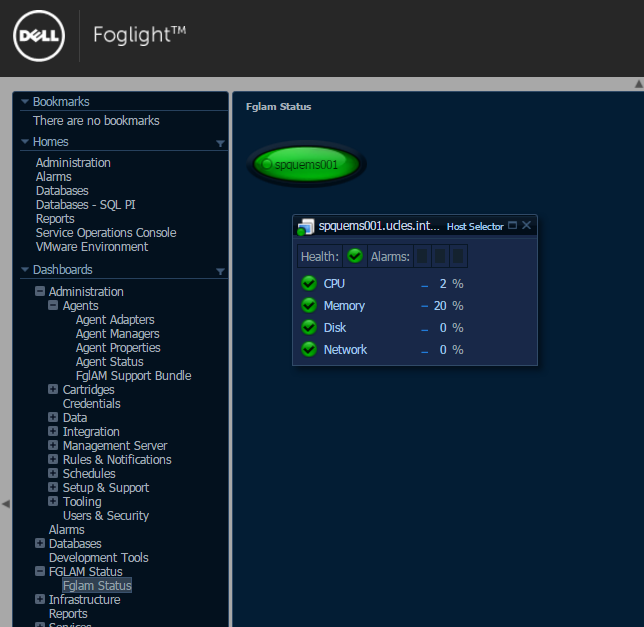The width and height of the screenshot is (644, 627).
Task: Select highlighted Fglam Status item
Action: pyautogui.click(x=97, y=585)
